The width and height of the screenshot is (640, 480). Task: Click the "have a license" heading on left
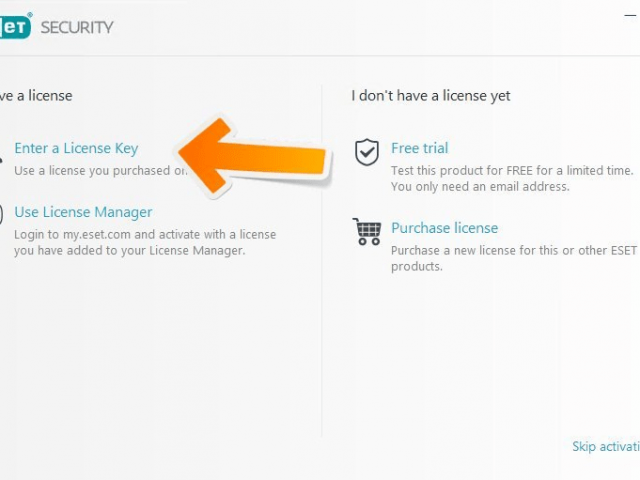[36, 96]
